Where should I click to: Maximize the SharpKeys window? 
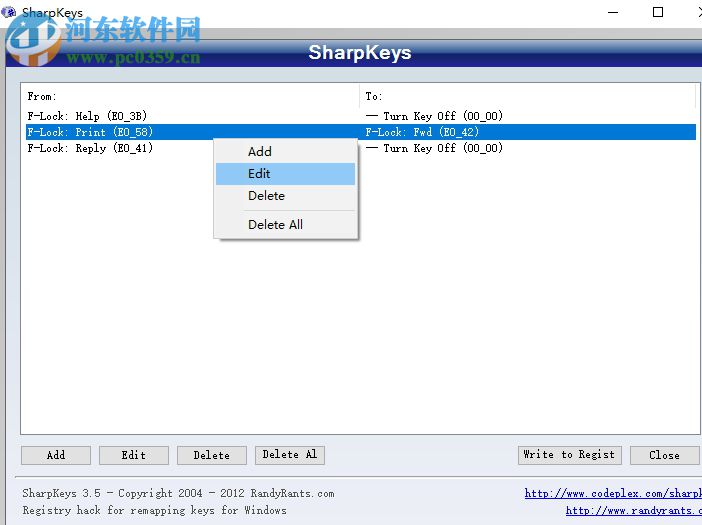658,13
